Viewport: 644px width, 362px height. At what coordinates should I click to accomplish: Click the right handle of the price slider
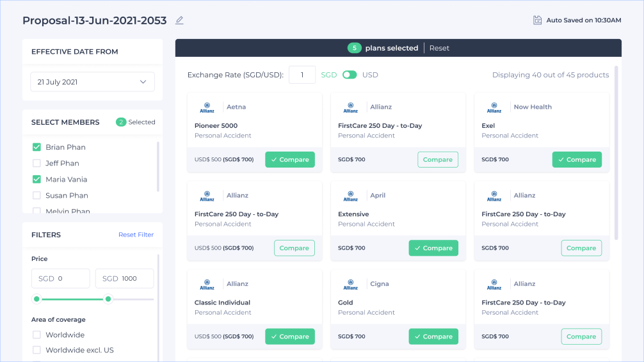pyautogui.click(x=108, y=299)
